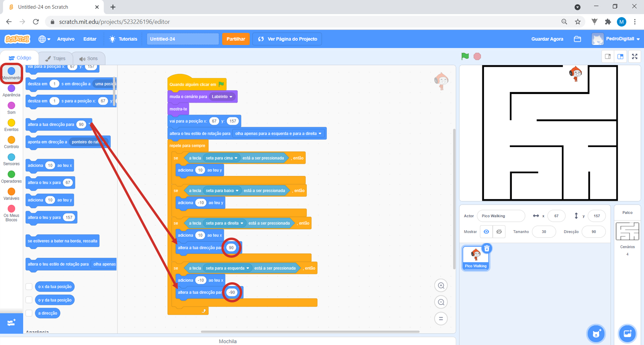Screen dimensions: 644x345
Task: Reset workspace zoom with equals button
Action: click(441, 318)
